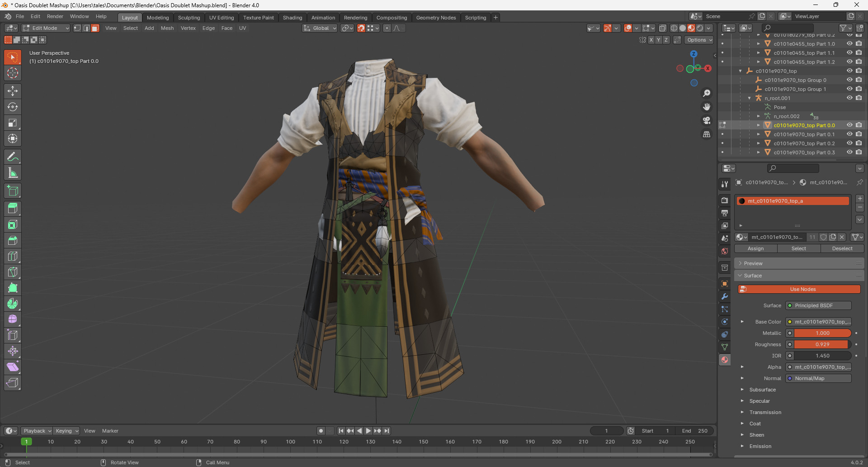Switch viewport to rendered shading

(700, 28)
